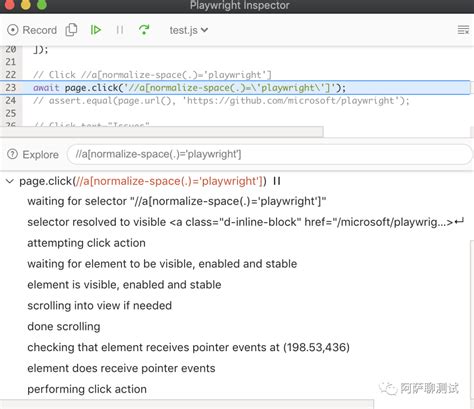This screenshot has width=474, height=409.
Task: Collapse the page.click log entry
Action: (10, 181)
